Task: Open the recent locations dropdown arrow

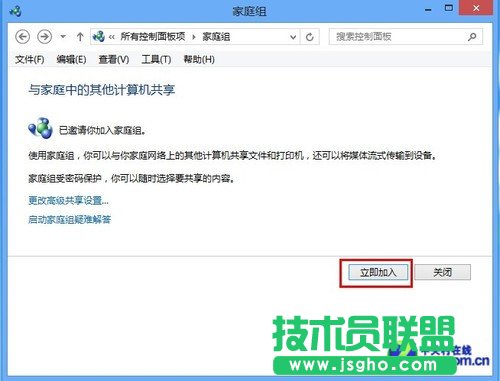Action: [63, 37]
